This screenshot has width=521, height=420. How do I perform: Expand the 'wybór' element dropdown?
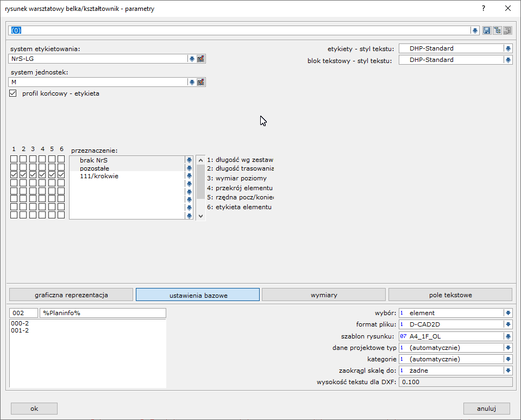[x=508, y=313]
